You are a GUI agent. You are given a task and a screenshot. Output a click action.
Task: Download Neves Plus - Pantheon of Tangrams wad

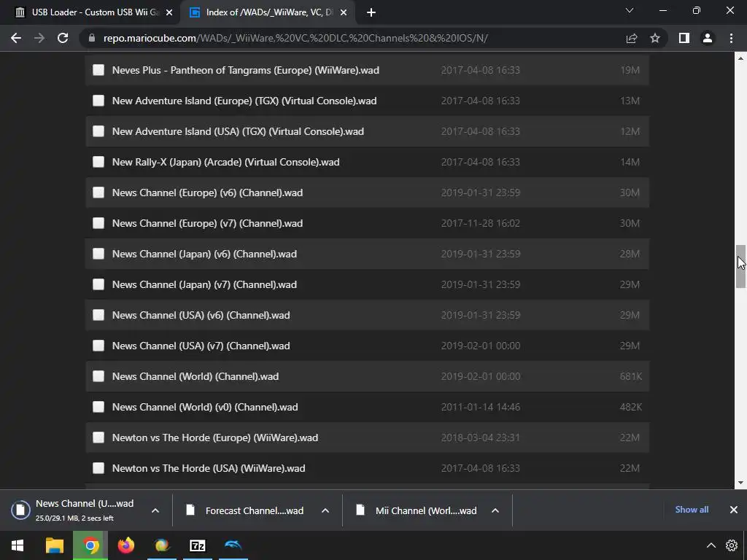pyautogui.click(x=246, y=70)
